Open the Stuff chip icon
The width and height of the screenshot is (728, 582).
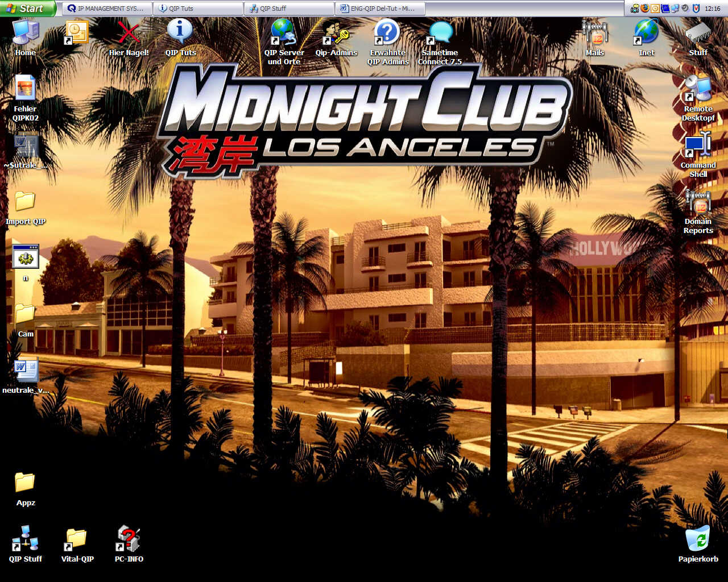pos(698,38)
